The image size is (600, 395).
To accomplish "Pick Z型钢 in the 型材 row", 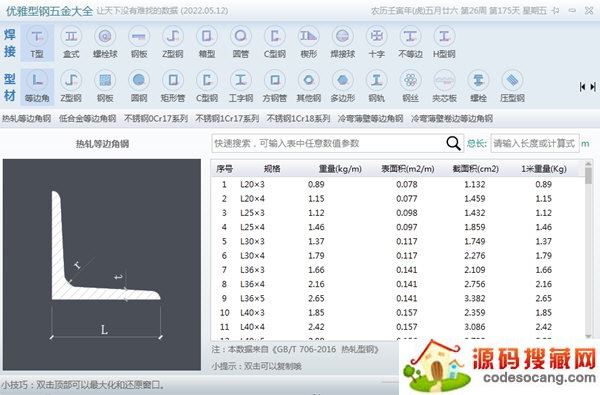I will (71, 87).
